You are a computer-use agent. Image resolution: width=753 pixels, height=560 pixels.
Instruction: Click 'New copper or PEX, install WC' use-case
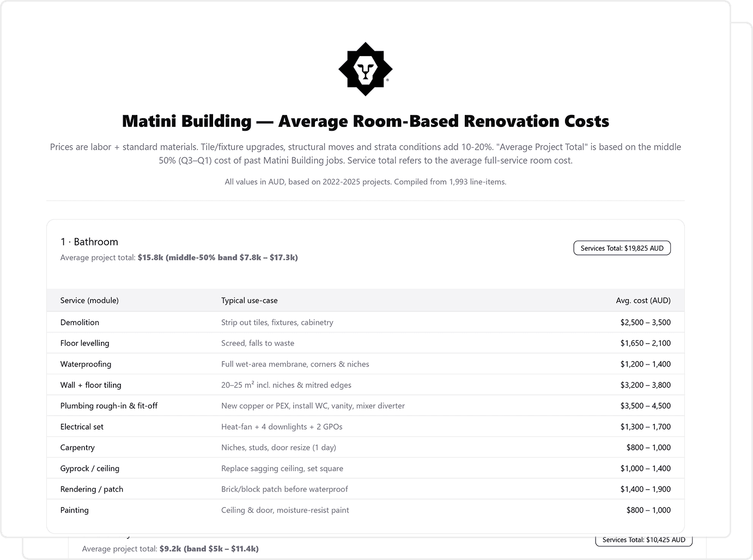pyautogui.click(x=313, y=406)
